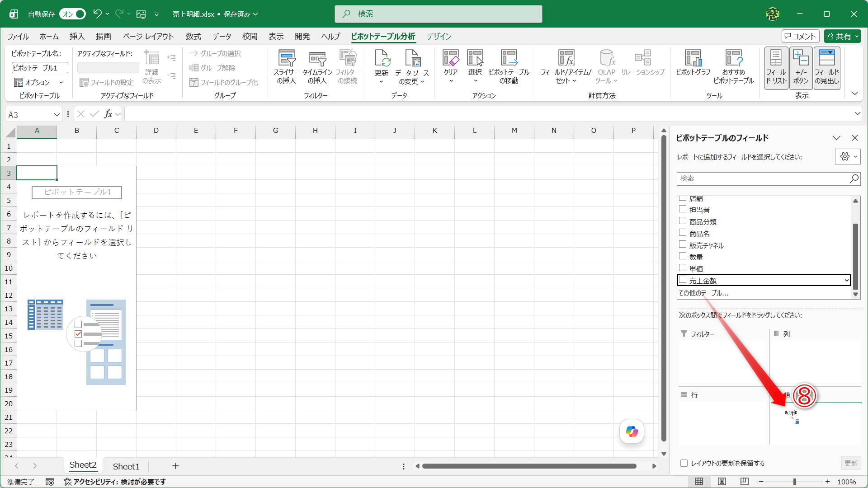Insert a timeline (タイムラインの挿入)
This screenshot has width=868, height=488.
tap(317, 67)
